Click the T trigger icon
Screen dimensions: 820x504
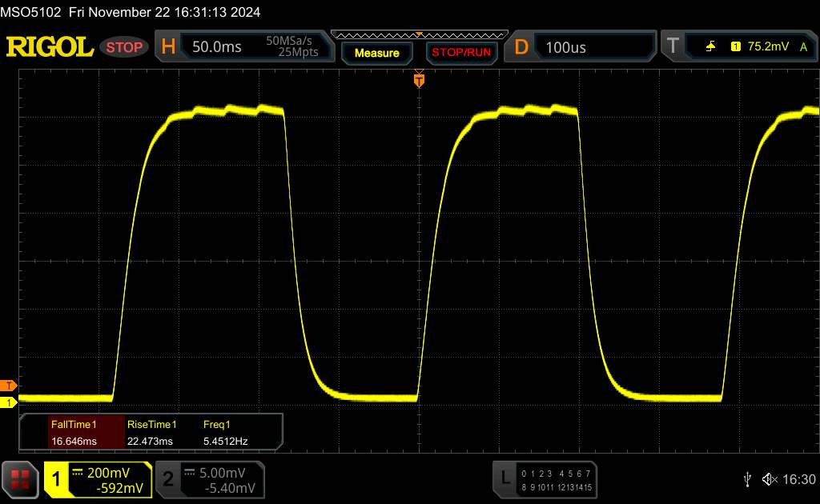pyautogui.click(x=673, y=46)
